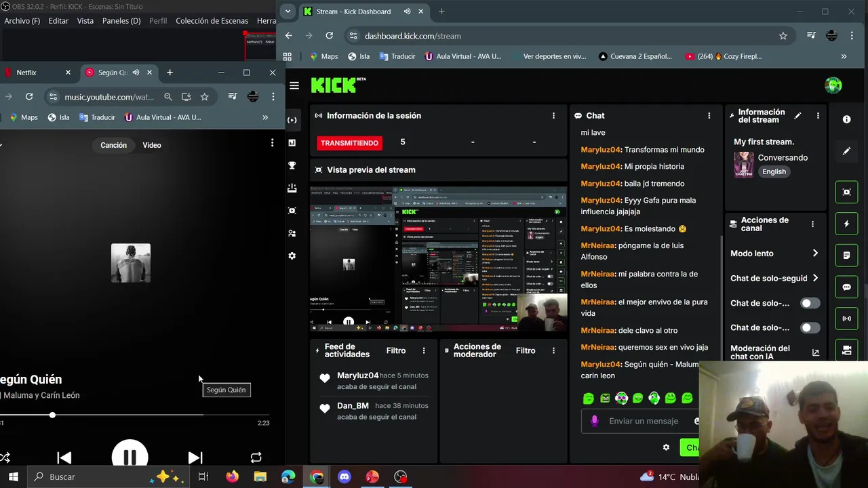Open the Chrome tab search dropdown
Viewport: 868px width, 488px height.
[288, 12]
